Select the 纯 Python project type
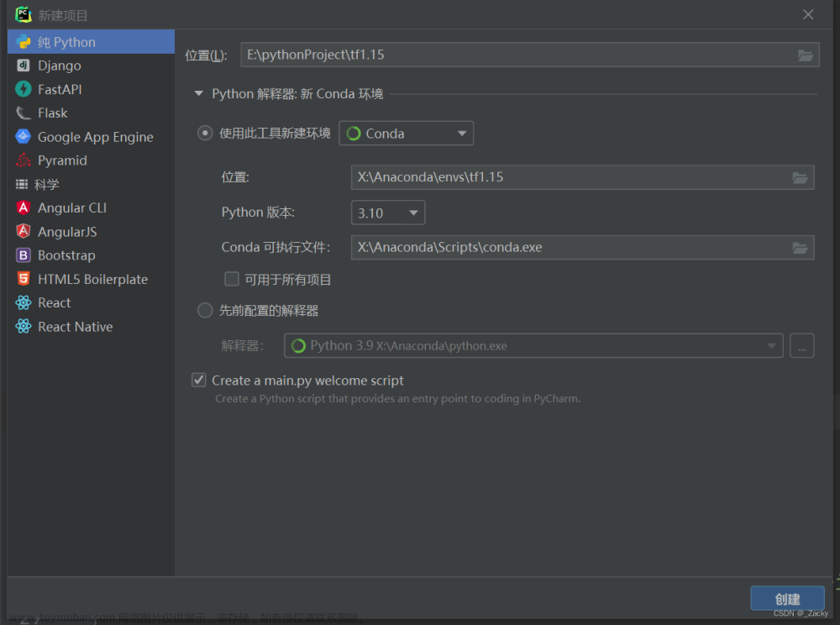The image size is (840, 625). pos(91,42)
